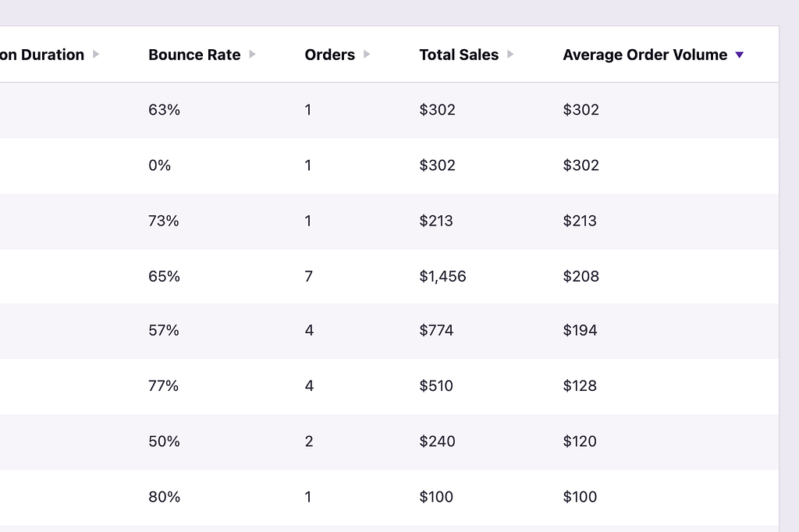Screen dimensions: 799x532
Task: Click the $120 average order volume cell
Action: pyautogui.click(x=580, y=442)
